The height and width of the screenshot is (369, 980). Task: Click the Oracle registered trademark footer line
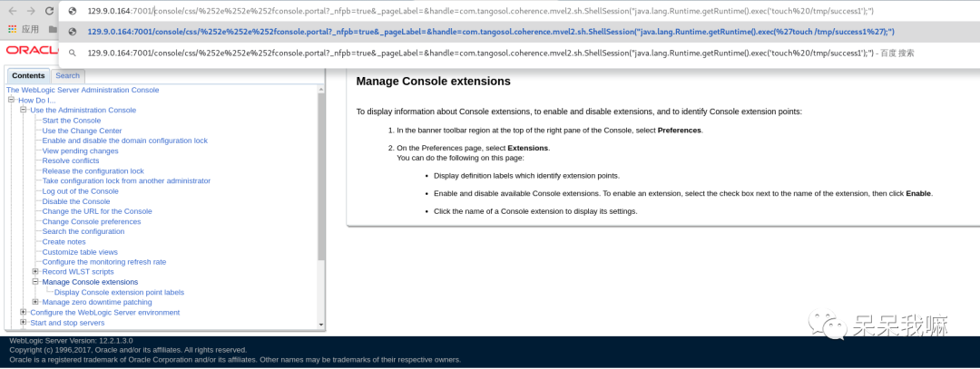point(235,360)
